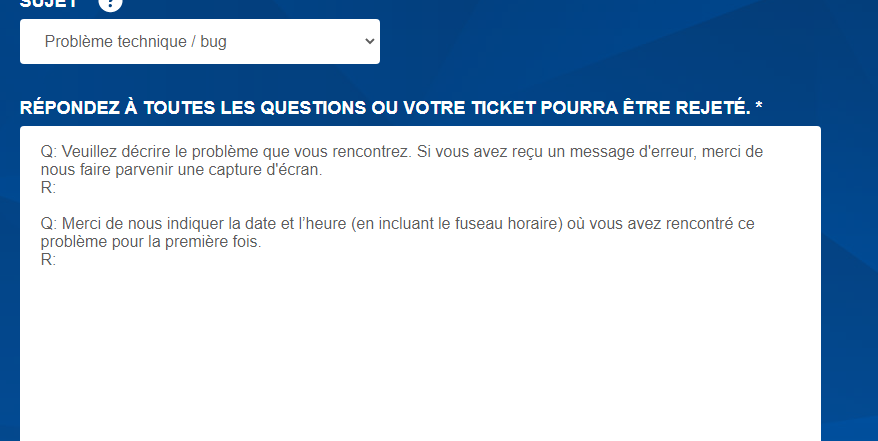Click the first 'Q:' prefix in the textarea

[x=49, y=152]
